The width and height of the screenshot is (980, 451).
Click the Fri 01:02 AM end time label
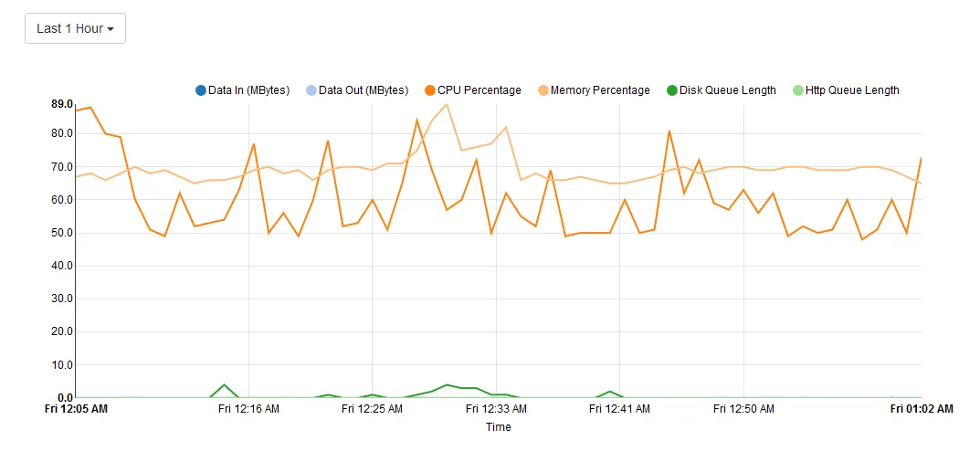coord(922,409)
